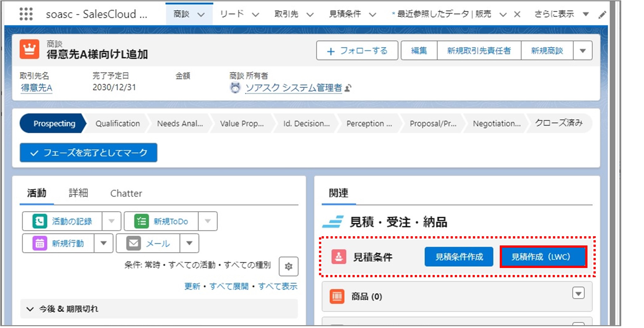Click the すべて展開 link
This screenshot has height=328, width=644.
tap(229, 286)
